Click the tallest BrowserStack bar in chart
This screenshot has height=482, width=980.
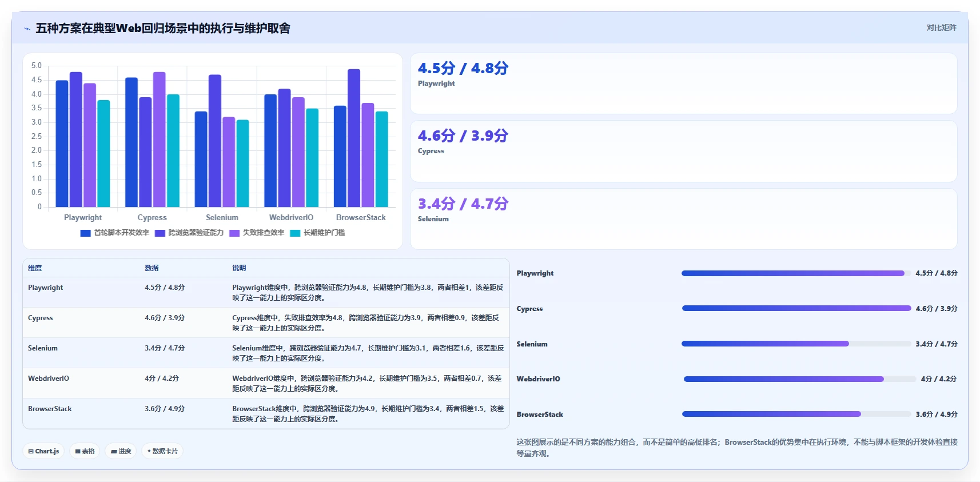[x=354, y=138]
